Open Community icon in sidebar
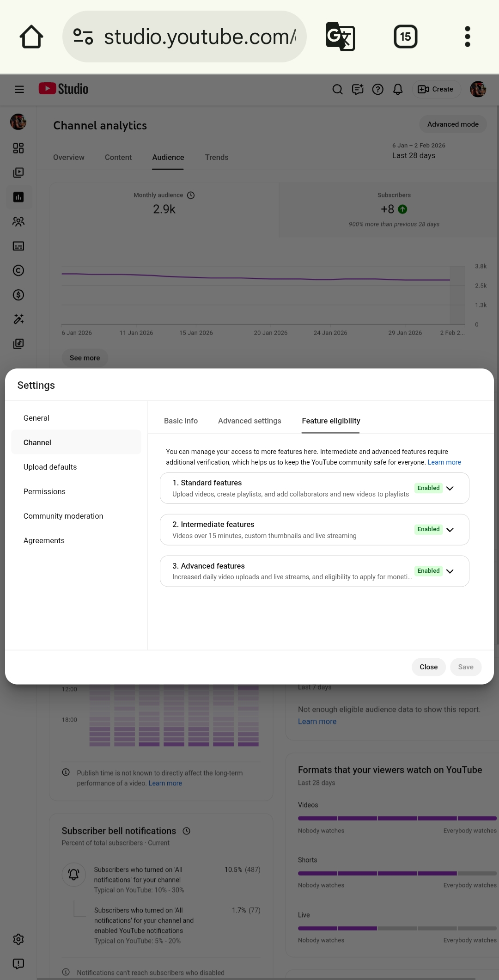This screenshot has width=499, height=980. click(x=18, y=221)
